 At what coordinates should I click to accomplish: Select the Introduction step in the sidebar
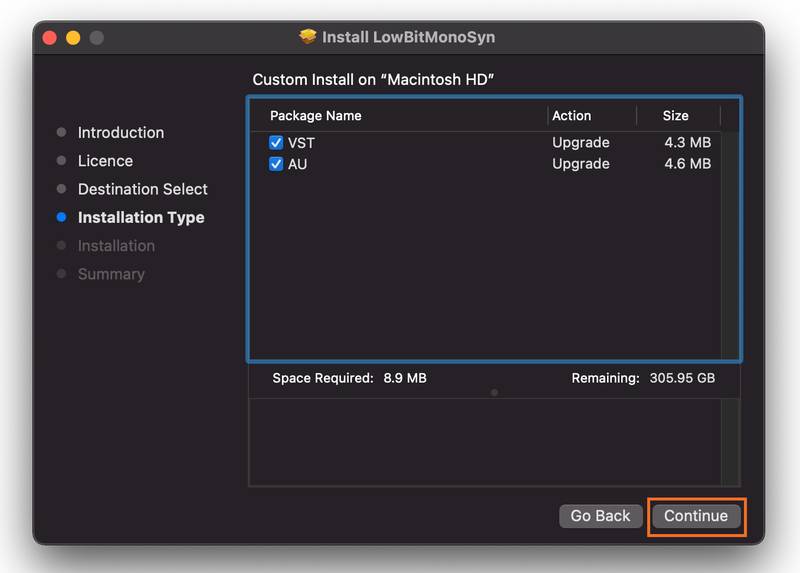point(120,133)
